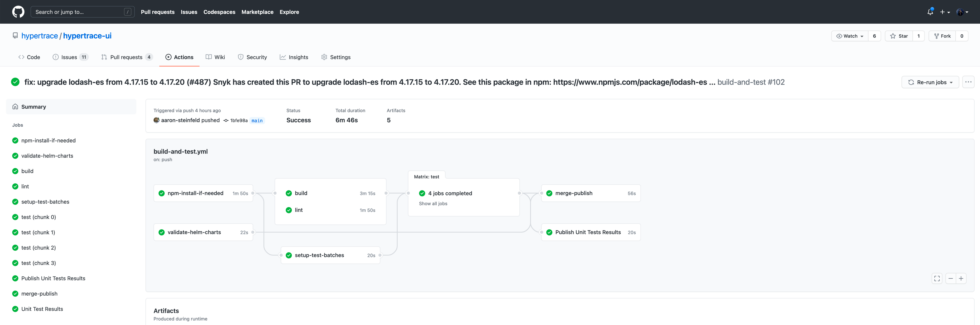The width and height of the screenshot is (980, 325).
Task: Open the Re-run jobs dropdown
Action: [930, 82]
